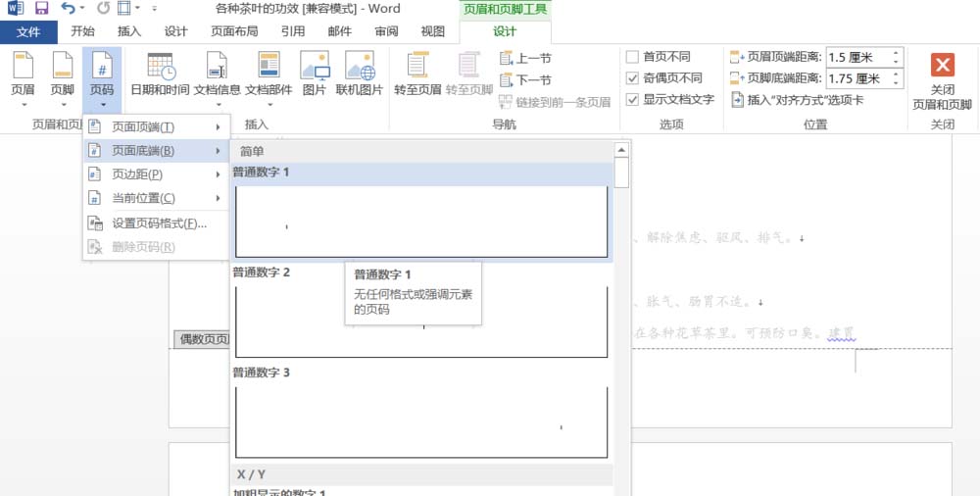Screen dimensions: 980x496
Task: Switch to Page Layout (页面布局) tab
Action: click(234, 32)
